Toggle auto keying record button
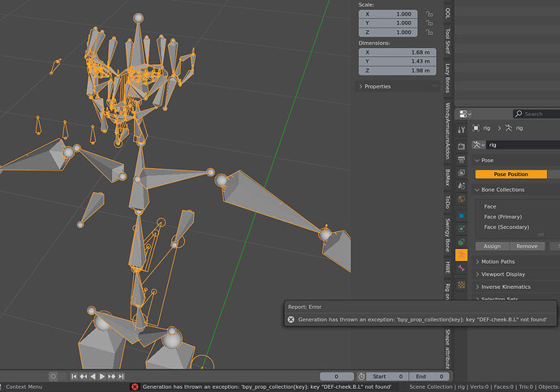Viewport: 560px width, 392px height. (x=53, y=377)
